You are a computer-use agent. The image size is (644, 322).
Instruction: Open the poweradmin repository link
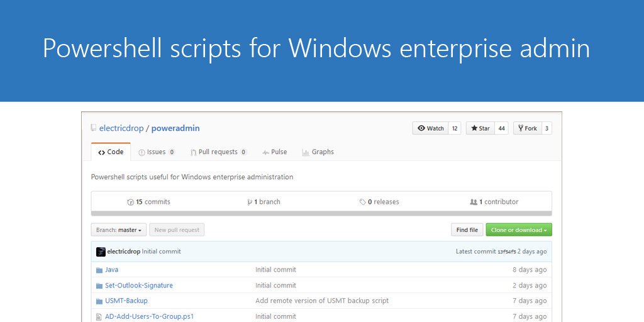click(x=175, y=128)
